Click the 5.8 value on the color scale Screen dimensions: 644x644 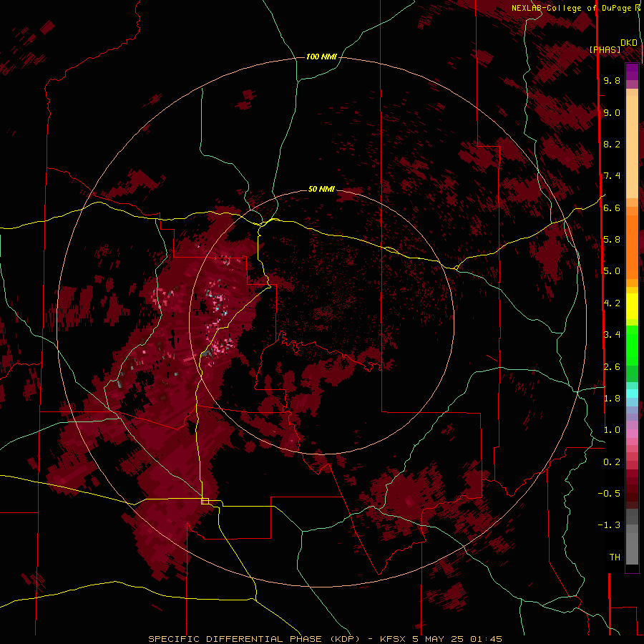(612, 240)
